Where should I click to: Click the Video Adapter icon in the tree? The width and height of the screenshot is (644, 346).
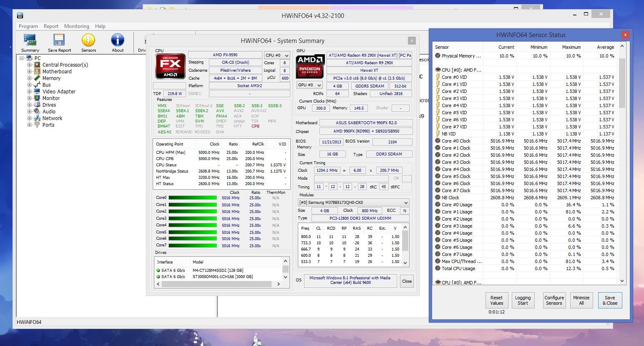click(37, 91)
